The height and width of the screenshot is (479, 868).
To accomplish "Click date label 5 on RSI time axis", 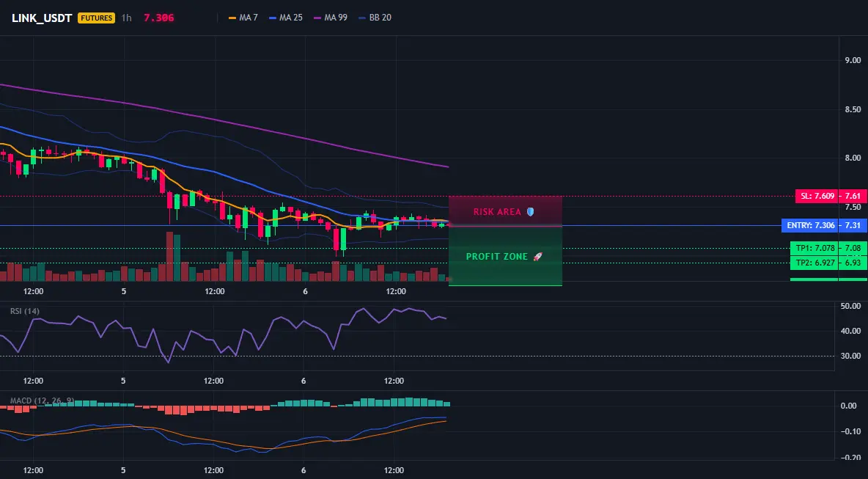I will [123, 381].
